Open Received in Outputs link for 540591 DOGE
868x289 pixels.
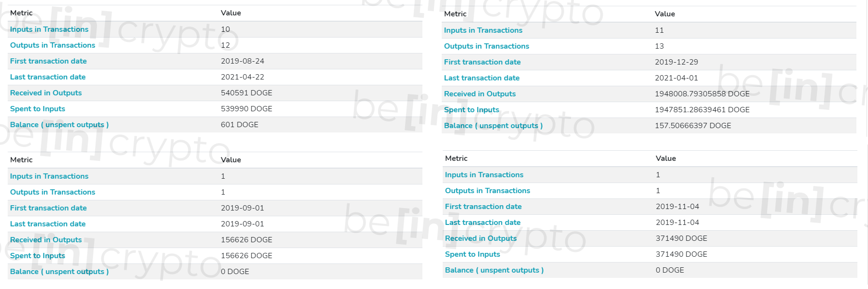coord(46,93)
